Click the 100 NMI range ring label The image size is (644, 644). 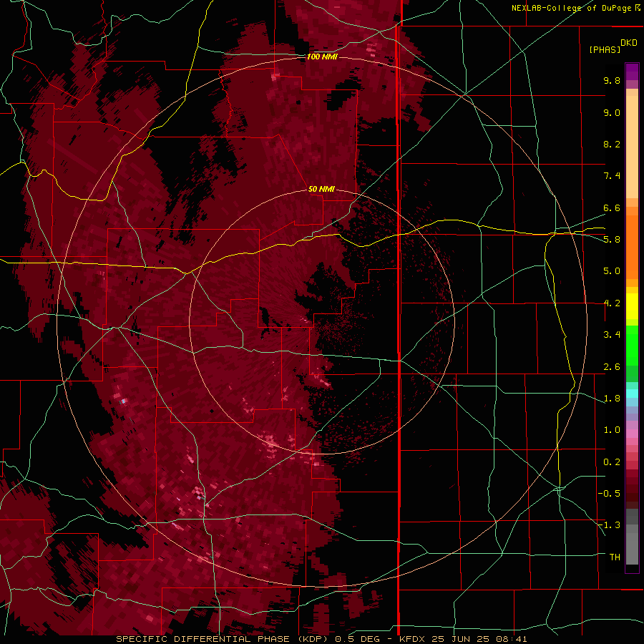[x=323, y=57]
